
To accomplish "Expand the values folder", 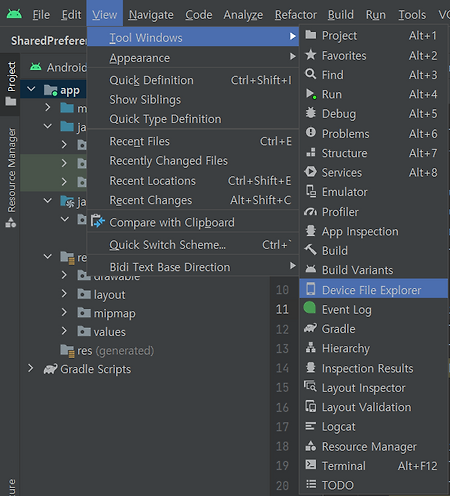I will click(x=64, y=331).
